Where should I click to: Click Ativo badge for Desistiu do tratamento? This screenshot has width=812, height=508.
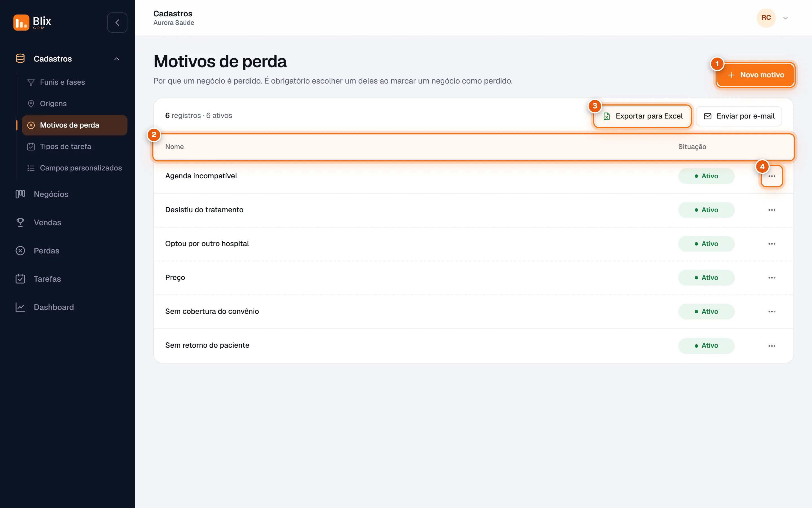pyautogui.click(x=706, y=210)
